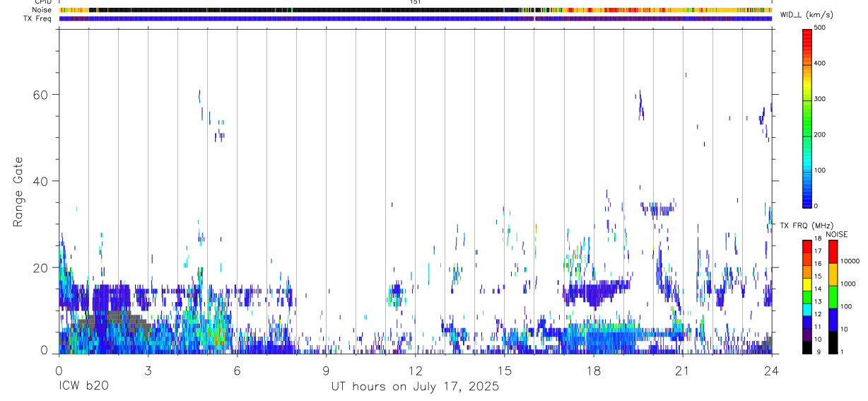
Task: Click the 18 hour tick label
Action: 593,370
